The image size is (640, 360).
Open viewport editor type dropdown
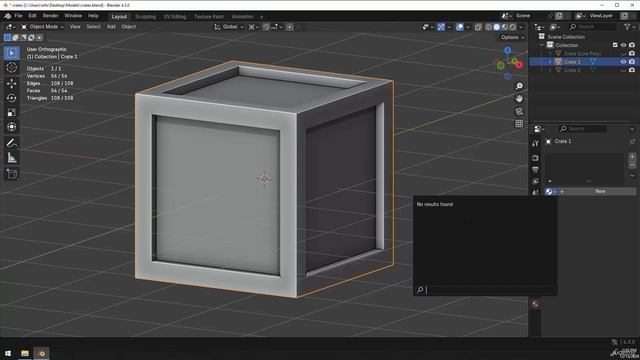click(x=11, y=27)
